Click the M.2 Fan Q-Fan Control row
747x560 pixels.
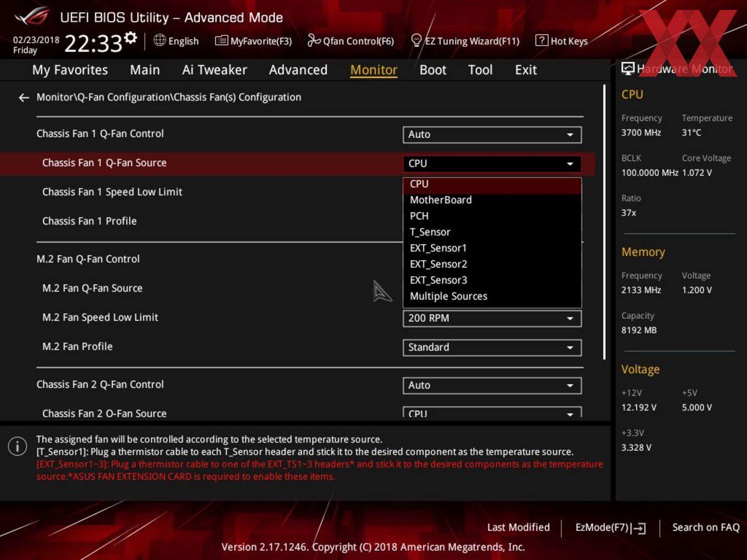point(297,259)
